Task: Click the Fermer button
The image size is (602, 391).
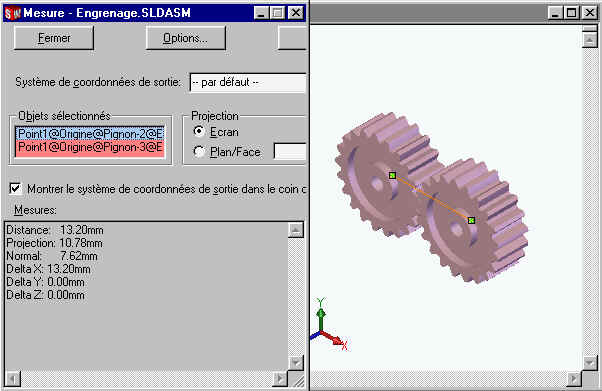Action: (54, 38)
